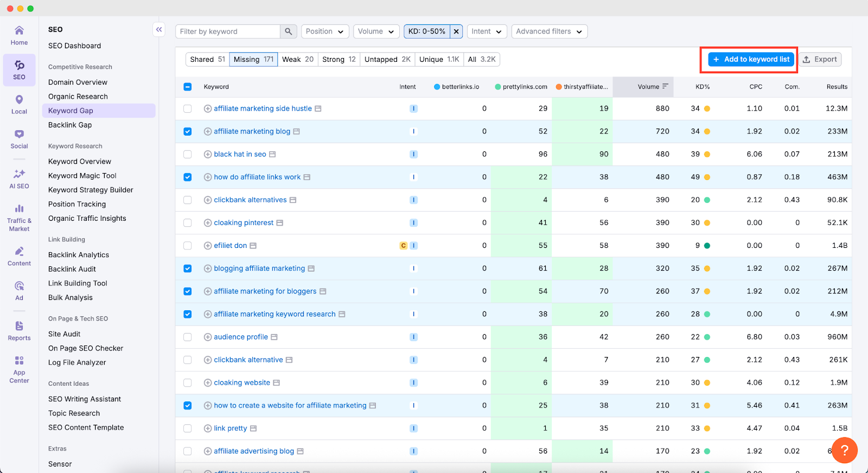
Task: Check the 'affiliate marketing side hustle' row checkbox
Action: 188,108
